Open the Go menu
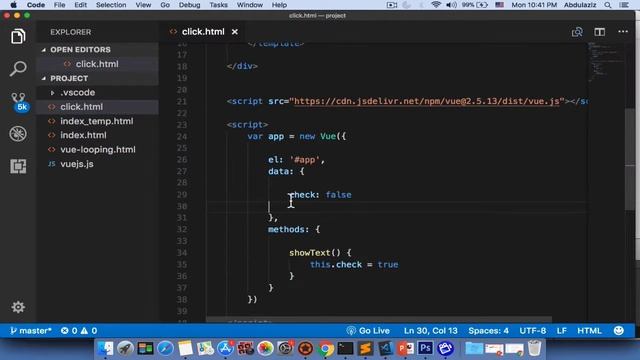This screenshot has width=640, height=360. click(x=165, y=5)
